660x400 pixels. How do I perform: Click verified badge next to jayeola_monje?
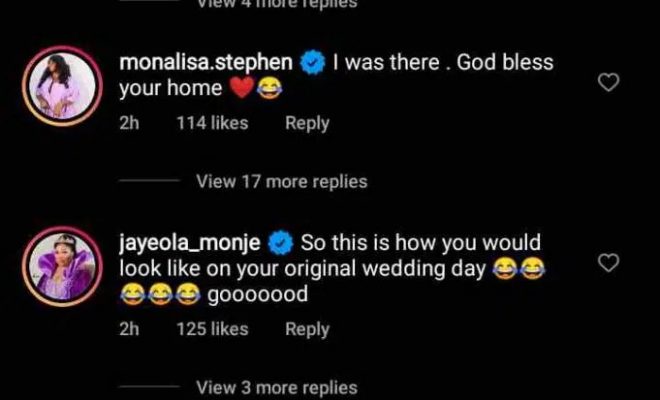click(x=281, y=243)
